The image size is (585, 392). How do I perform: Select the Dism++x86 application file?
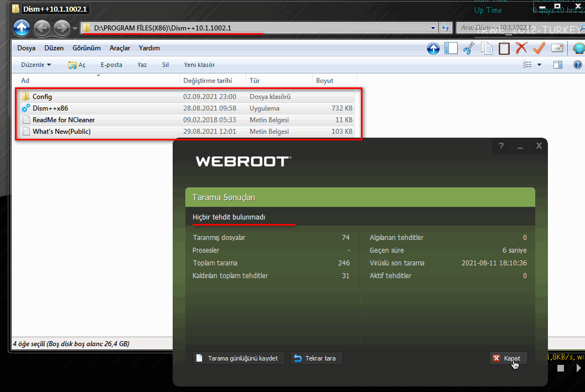pos(187,108)
